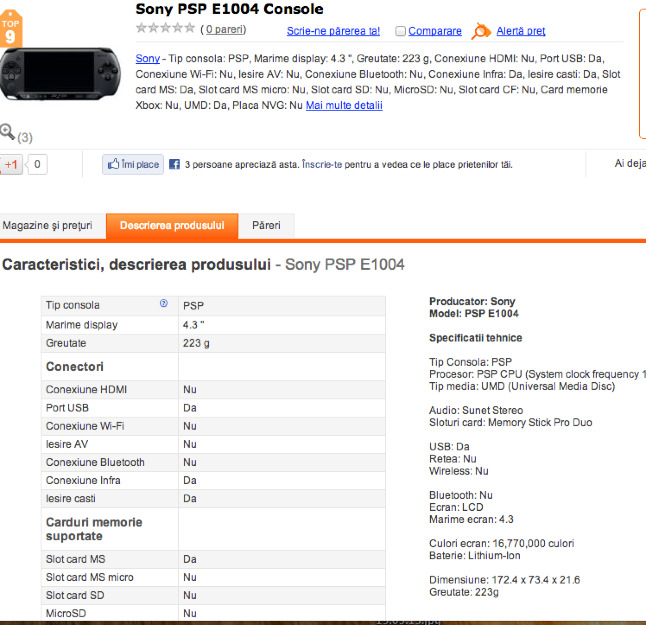The width and height of the screenshot is (646, 625).
Task: Click Caracteristici, descrierea produsului heading
Action: coord(136,265)
